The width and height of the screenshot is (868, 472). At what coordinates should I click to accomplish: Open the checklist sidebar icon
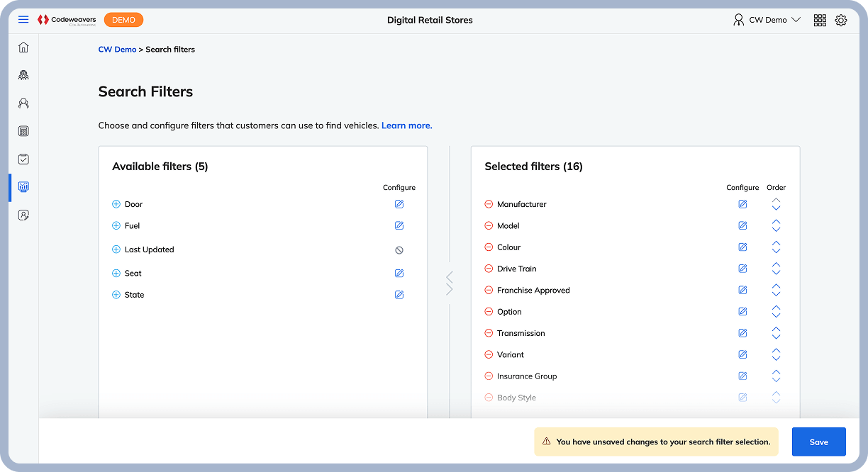tap(23, 159)
